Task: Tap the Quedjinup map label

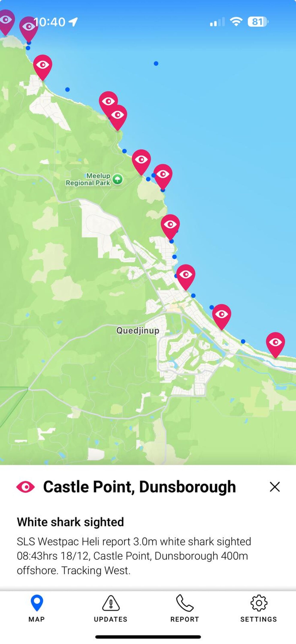Action: click(x=138, y=331)
